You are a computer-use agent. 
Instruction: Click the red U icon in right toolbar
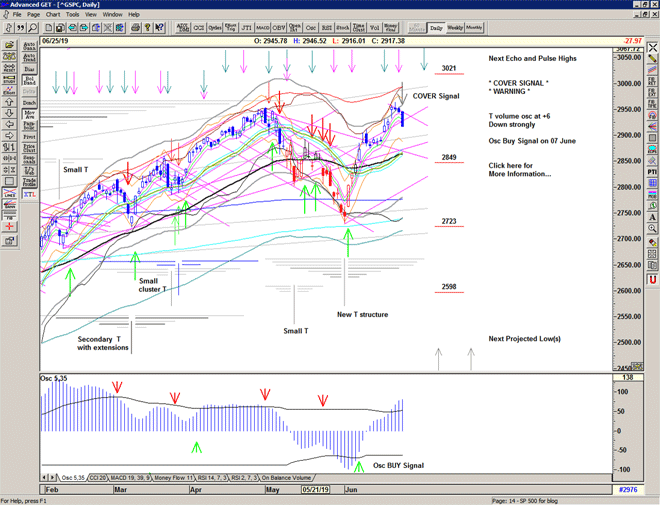tap(652, 279)
